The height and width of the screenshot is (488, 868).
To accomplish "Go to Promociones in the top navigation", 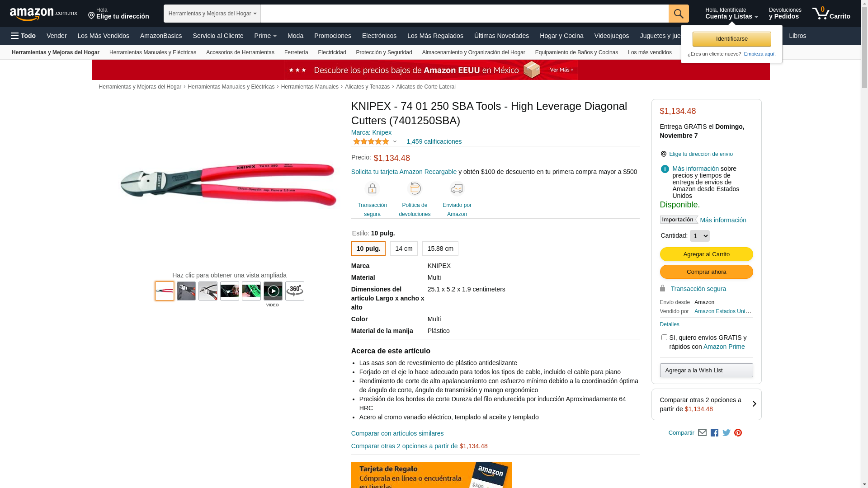I will [x=333, y=36].
